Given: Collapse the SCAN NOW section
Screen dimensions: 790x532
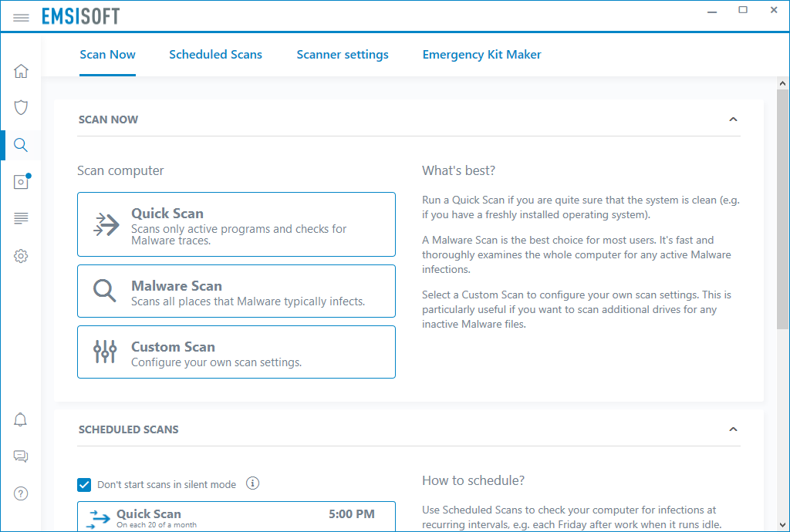Looking at the screenshot, I should point(733,120).
